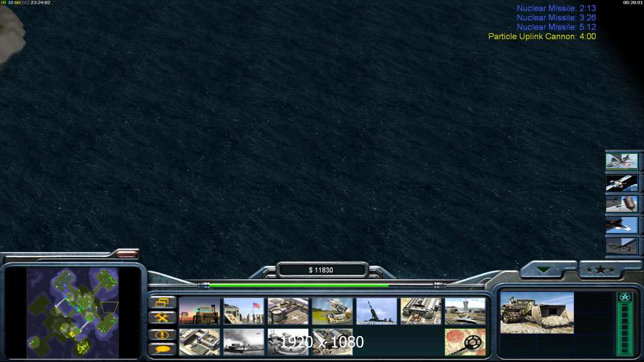Click the star emblem above experience bar
This screenshot has width=644, height=362.
click(625, 297)
